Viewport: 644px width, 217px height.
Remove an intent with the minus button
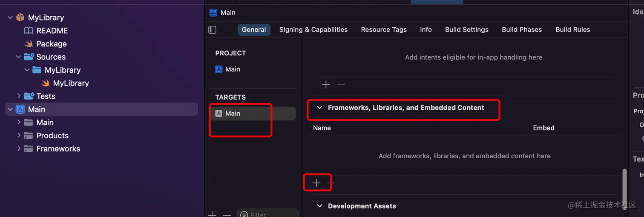click(341, 85)
